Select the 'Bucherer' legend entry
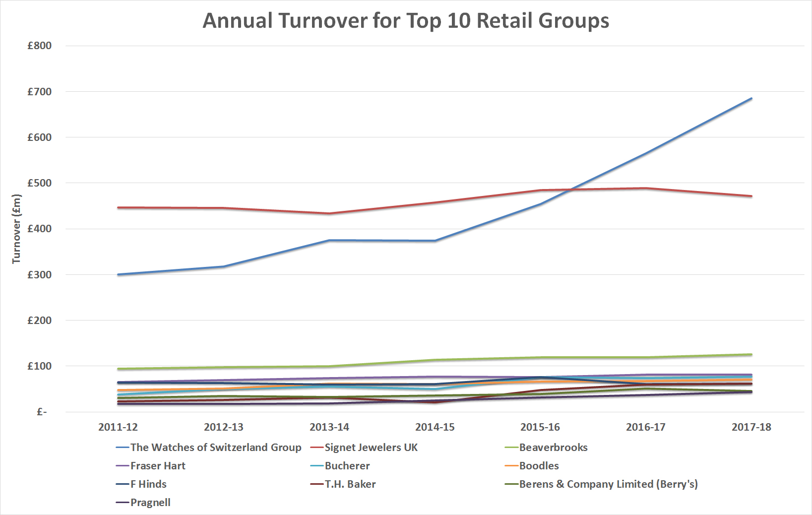This screenshot has width=812, height=515. 340,466
